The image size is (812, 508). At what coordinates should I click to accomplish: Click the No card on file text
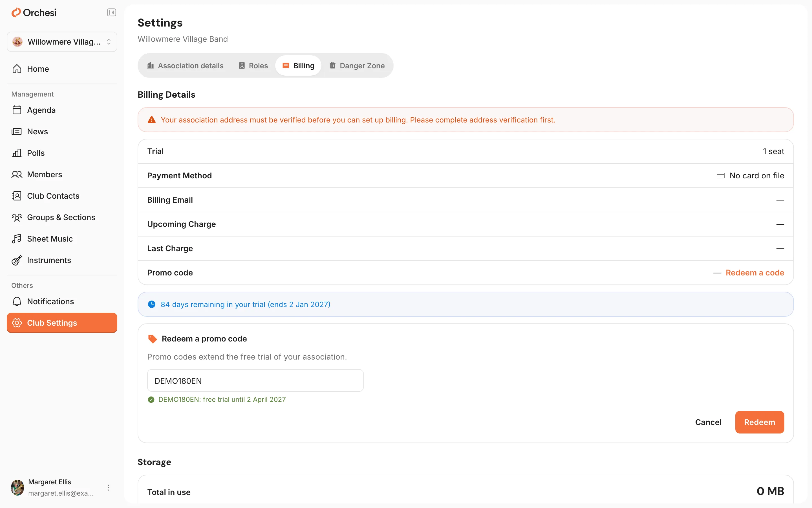[x=757, y=175]
